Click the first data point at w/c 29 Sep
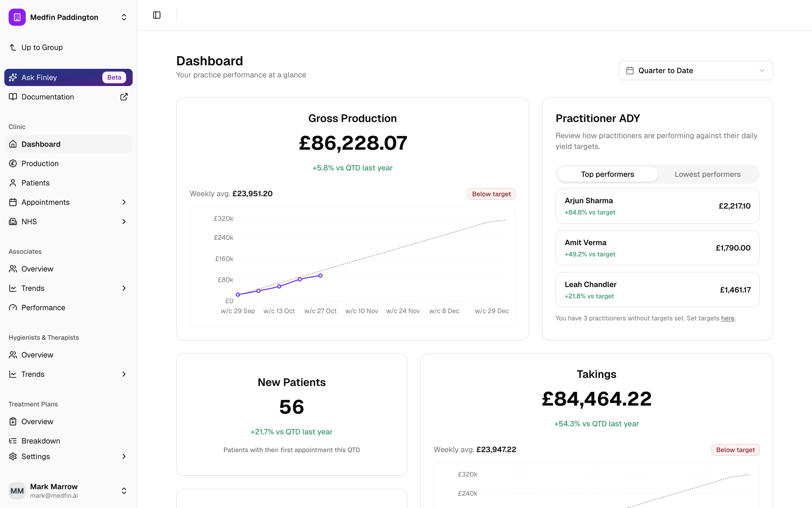 (238, 295)
